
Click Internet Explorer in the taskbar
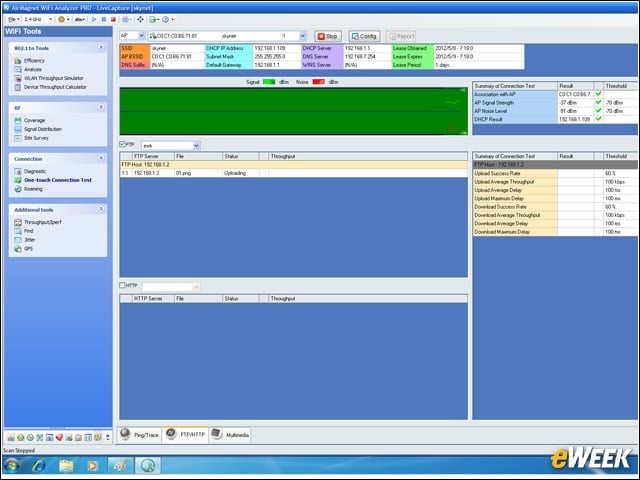click(x=39, y=466)
